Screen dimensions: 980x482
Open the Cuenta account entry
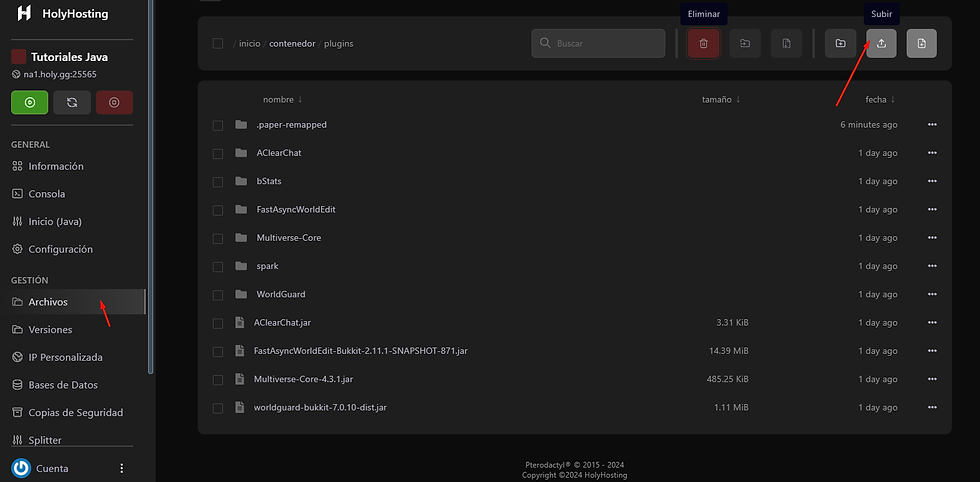(52, 468)
